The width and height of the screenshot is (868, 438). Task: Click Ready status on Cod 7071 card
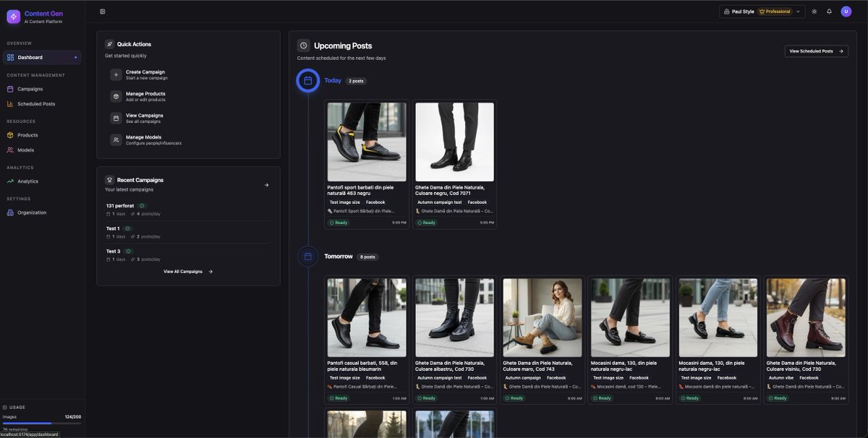427,223
